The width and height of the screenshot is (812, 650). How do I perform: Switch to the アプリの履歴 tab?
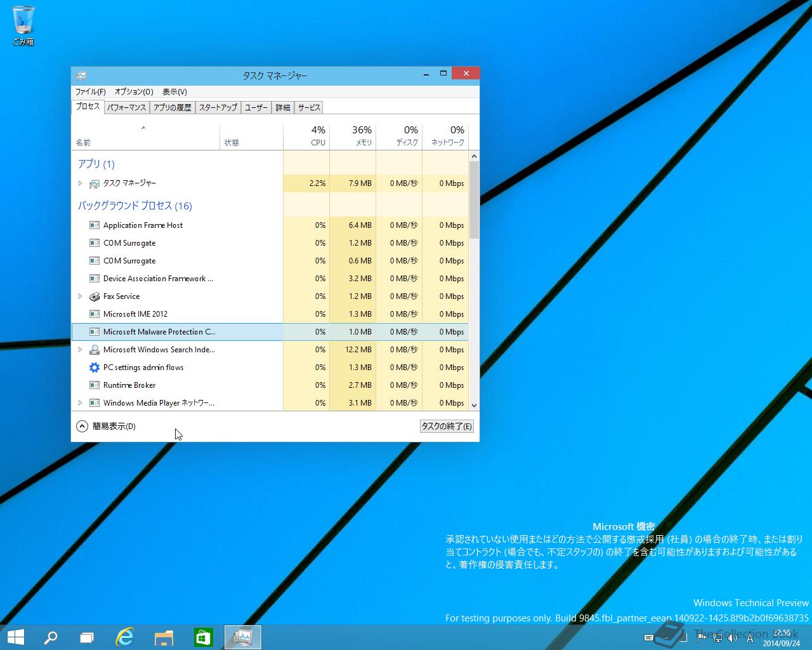(173, 108)
